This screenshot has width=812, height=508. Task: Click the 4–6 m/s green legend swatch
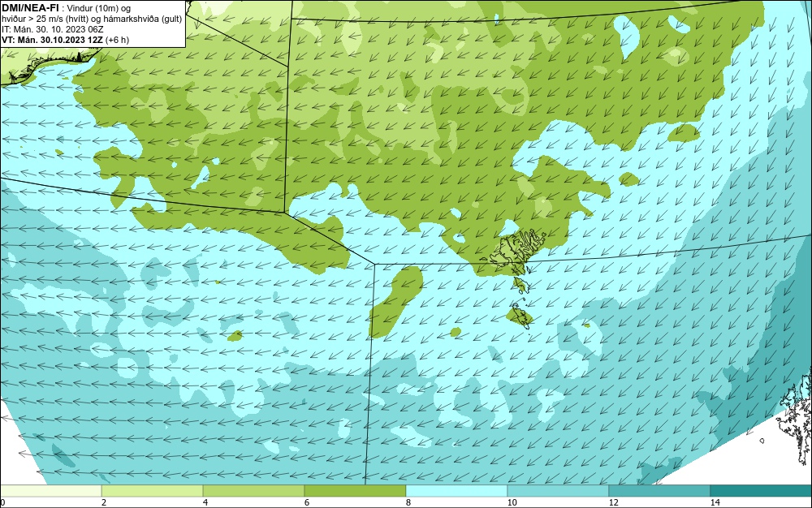(253, 490)
